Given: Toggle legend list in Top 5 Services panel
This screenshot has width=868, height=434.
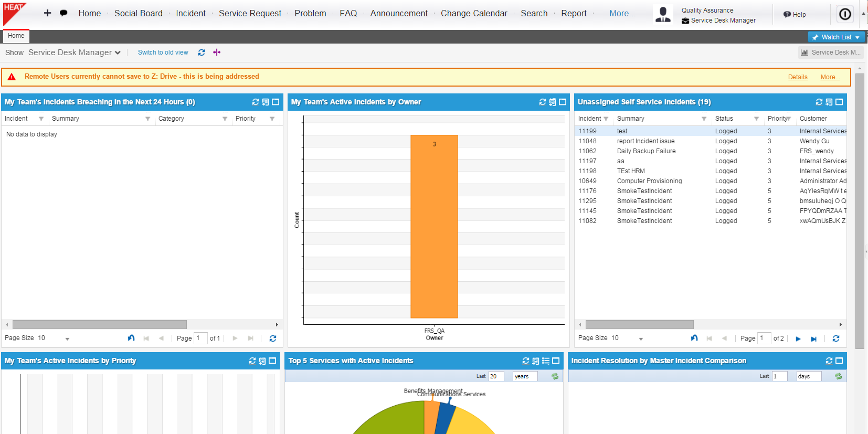Looking at the screenshot, I should [546, 361].
